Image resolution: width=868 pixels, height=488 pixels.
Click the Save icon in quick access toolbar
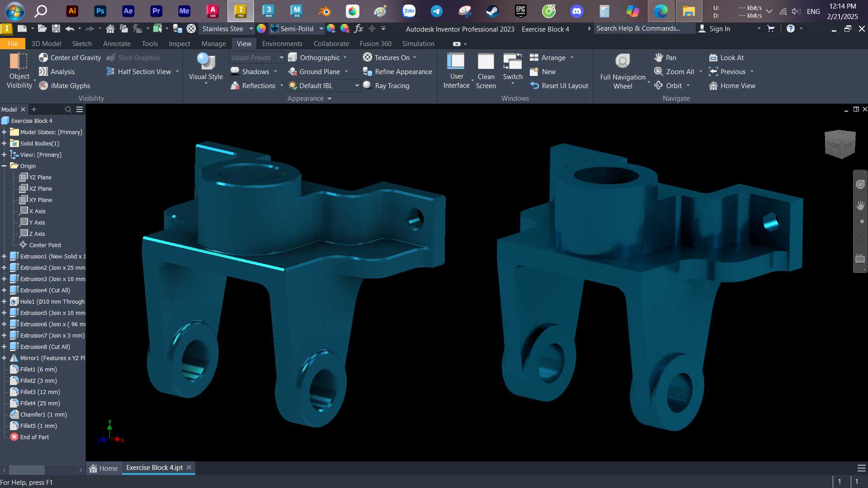point(56,28)
